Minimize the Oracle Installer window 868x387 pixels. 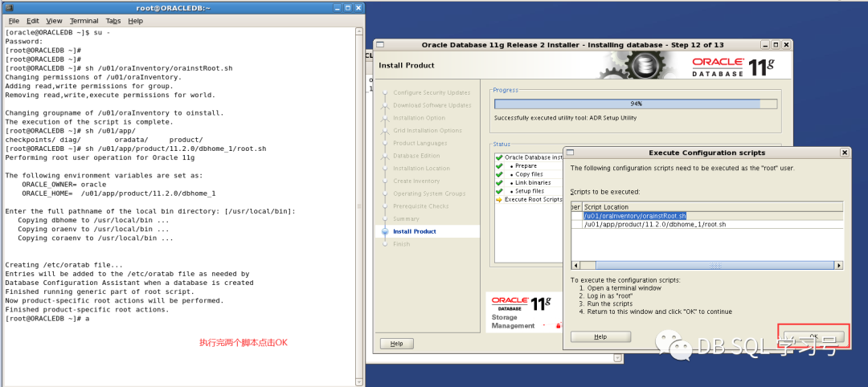[764, 45]
